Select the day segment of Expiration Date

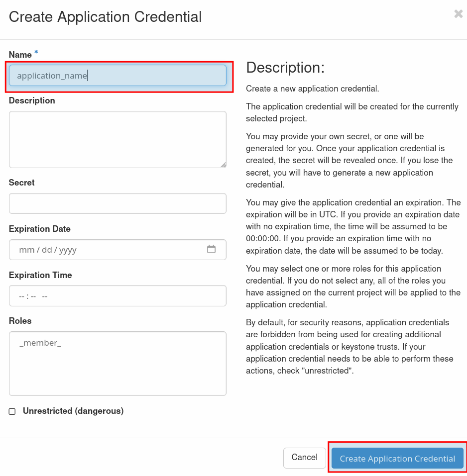coord(47,250)
